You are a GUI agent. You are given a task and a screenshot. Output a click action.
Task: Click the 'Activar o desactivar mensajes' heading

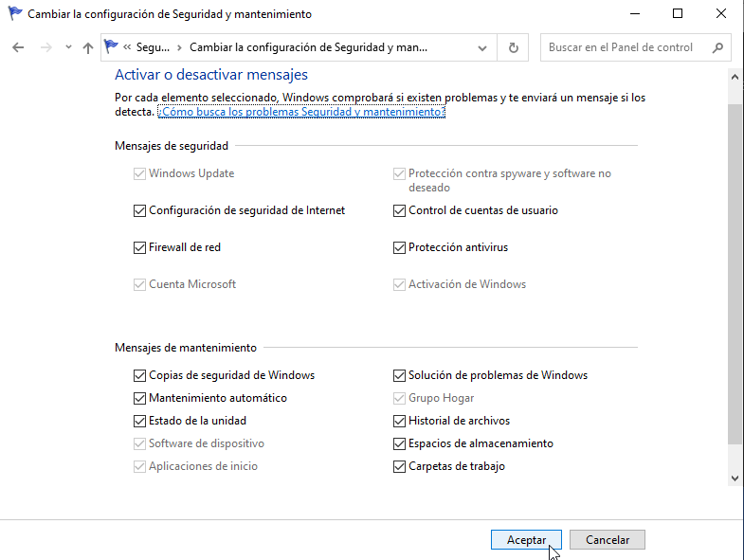pyautogui.click(x=211, y=75)
